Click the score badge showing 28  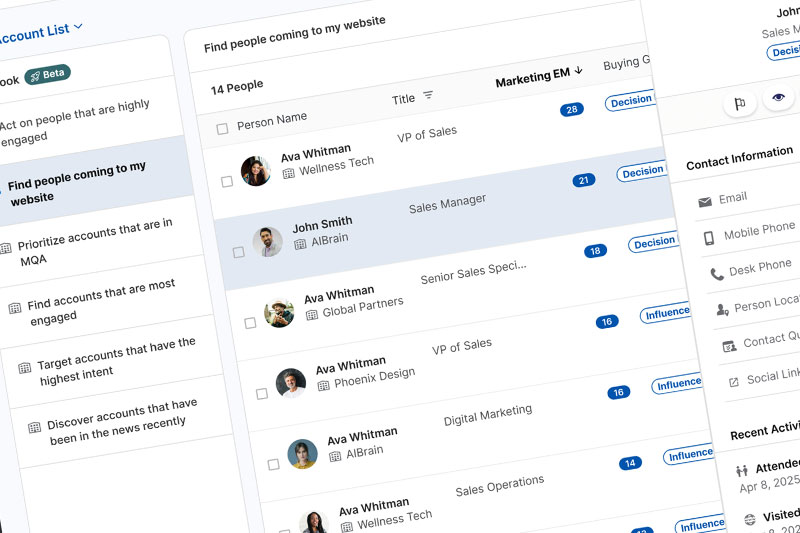click(x=571, y=109)
